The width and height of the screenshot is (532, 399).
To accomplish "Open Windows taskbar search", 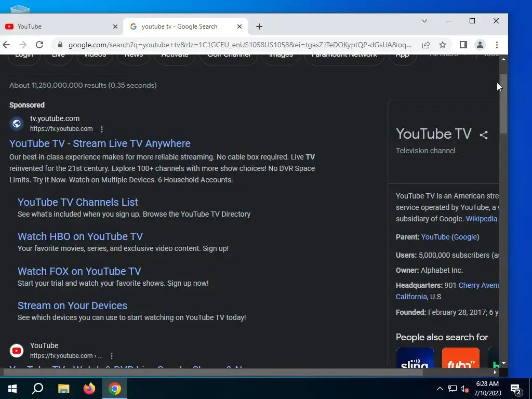I will click(37, 389).
